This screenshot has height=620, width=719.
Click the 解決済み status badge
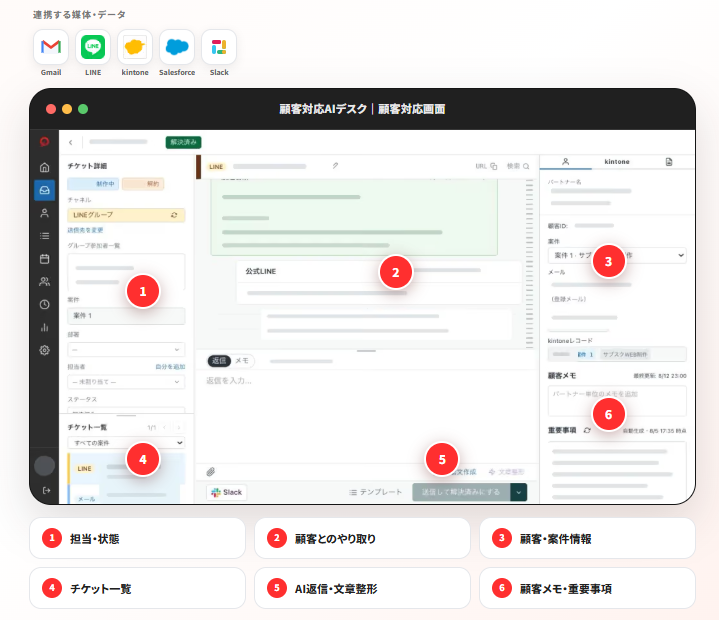(x=183, y=142)
